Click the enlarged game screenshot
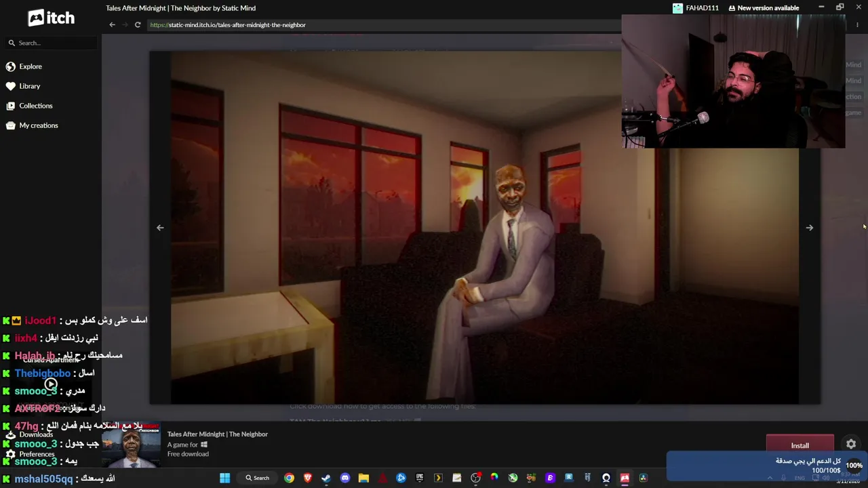The image size is (868, 488). pos(485,228)
